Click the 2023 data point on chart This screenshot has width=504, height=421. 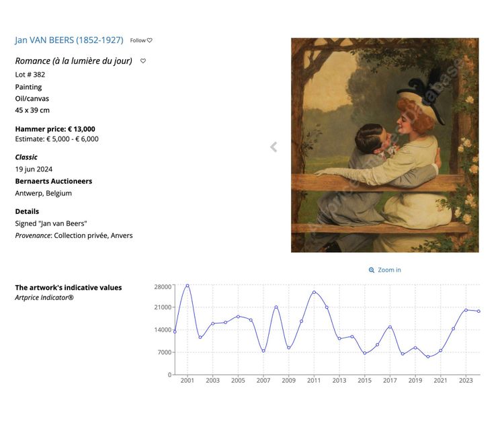coord(466,310)
